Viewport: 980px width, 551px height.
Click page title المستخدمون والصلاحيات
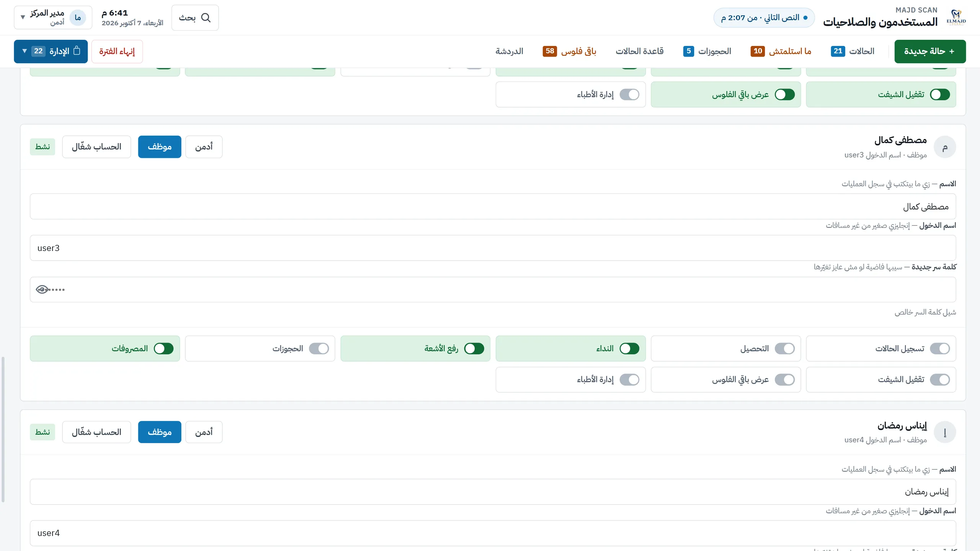coord(880,22)
